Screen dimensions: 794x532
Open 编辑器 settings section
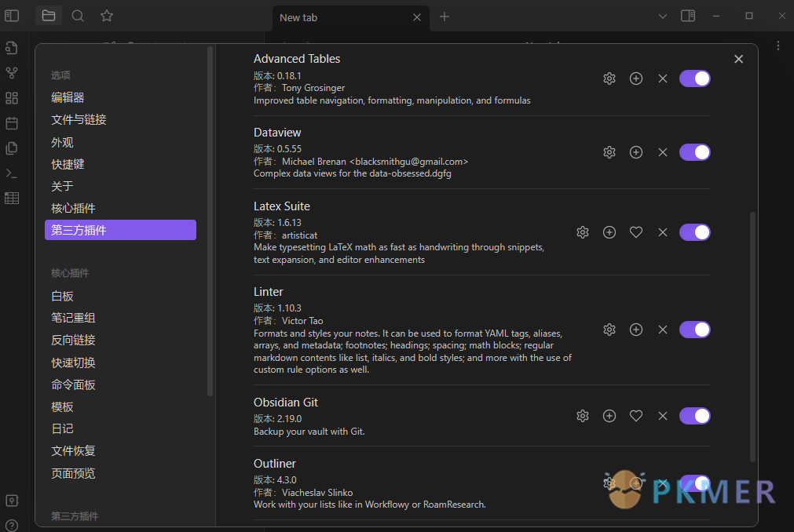[x=120, y=97]
